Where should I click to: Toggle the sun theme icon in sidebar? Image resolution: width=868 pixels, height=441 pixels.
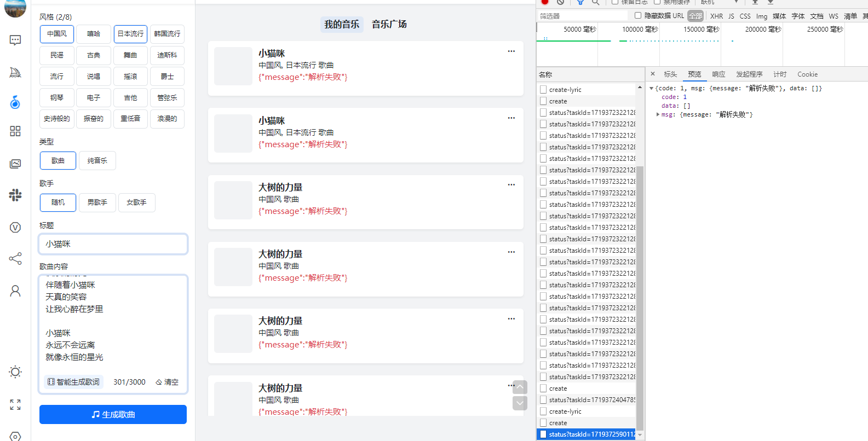click(15, 372)
